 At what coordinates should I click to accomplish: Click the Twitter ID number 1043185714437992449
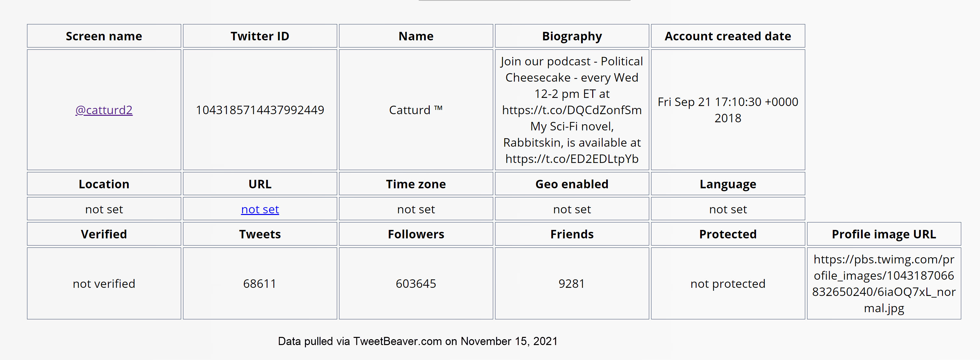pyautogui.click(x=260, y=110)
